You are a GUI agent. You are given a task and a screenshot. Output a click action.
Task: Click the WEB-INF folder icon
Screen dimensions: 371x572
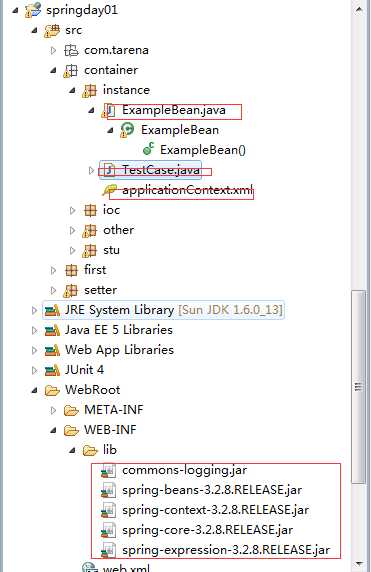tap(71, 430)
